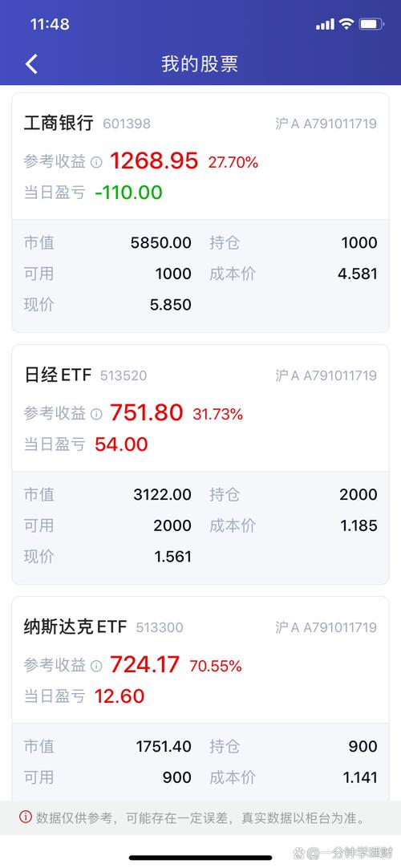401x868 pixels.
Task: Select 日经ETF profit value 751.80
Action: pyautogui.click(x=147, y=413)
